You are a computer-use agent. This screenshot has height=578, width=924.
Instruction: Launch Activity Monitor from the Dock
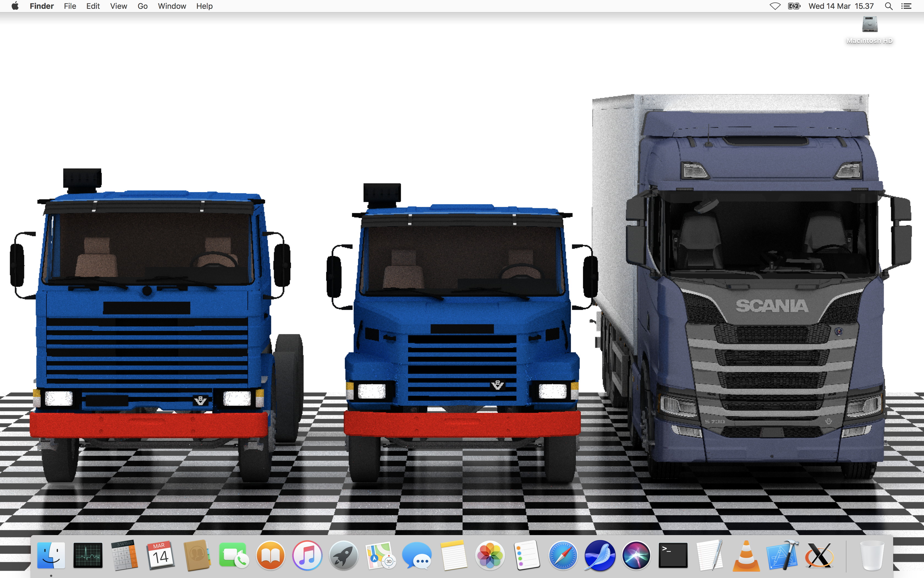coord(88,555)
